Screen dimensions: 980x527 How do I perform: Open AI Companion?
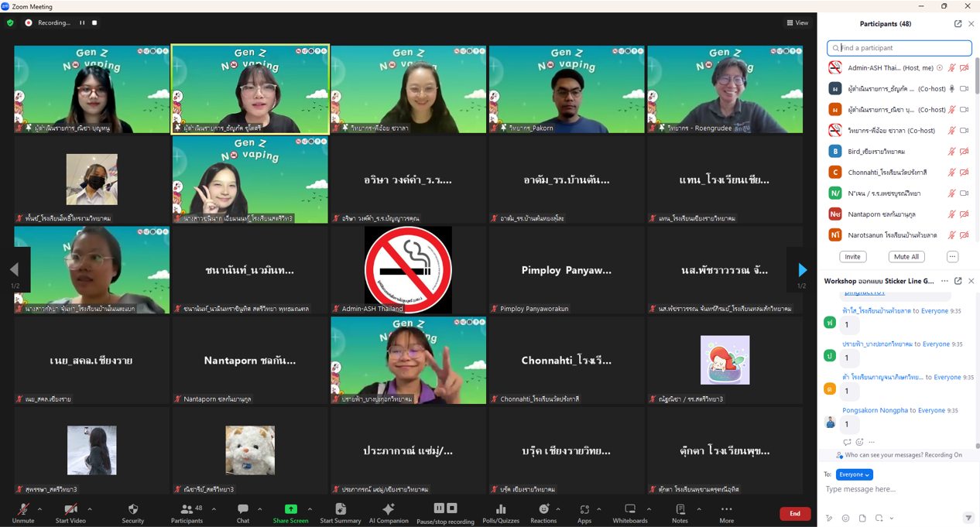tap(389, 512)
